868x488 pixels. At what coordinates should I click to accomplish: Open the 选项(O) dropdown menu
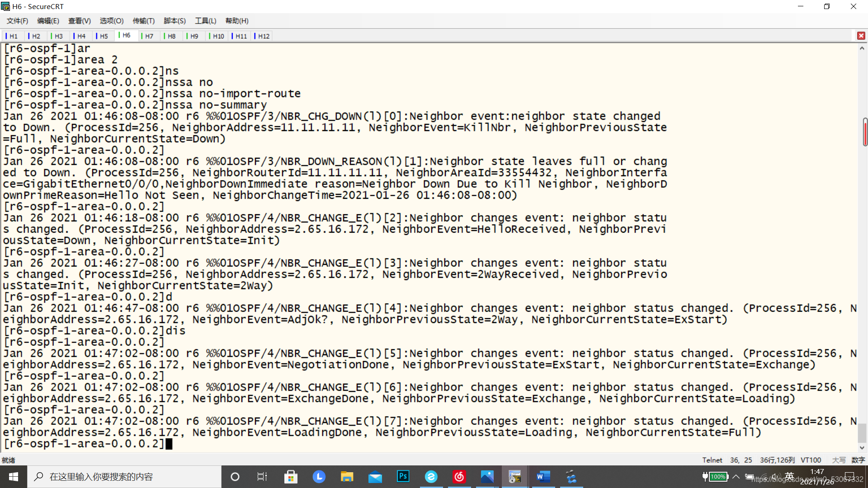pos(111,21)
